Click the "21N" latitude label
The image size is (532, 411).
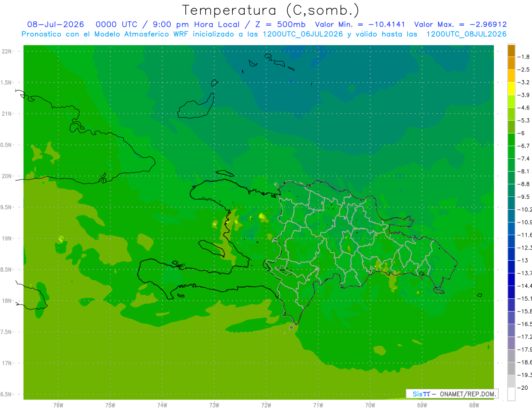(7, 114)
